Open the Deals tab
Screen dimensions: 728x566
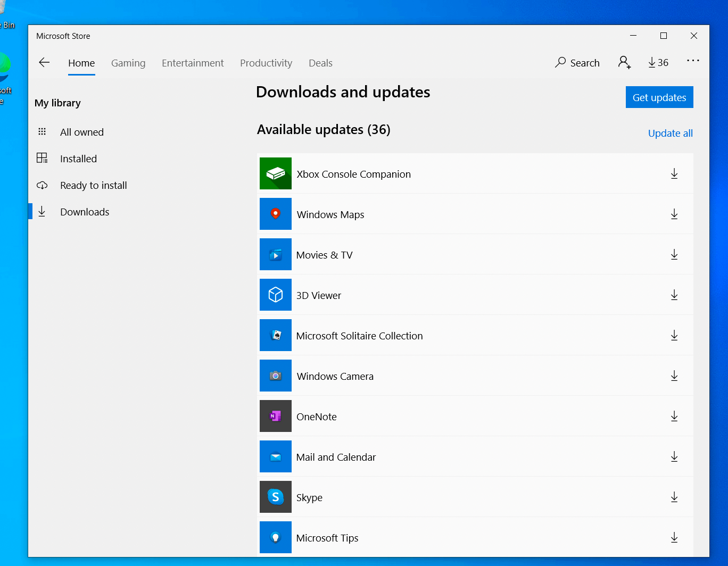[x=320, y=63]
